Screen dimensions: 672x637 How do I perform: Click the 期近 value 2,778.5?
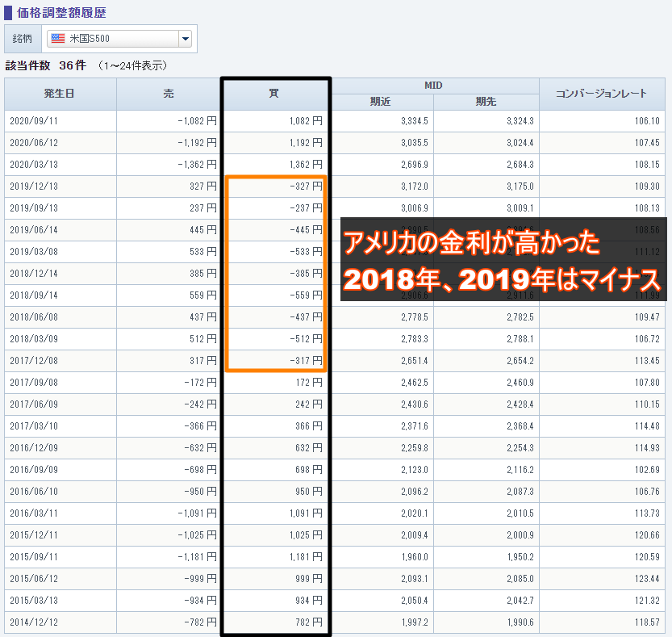[415, 317]
